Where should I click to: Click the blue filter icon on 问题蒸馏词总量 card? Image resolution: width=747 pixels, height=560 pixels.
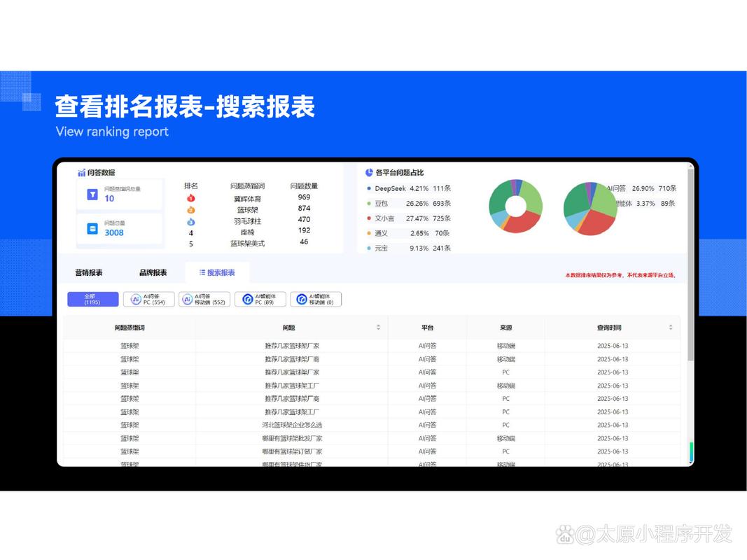click(92, 194)
